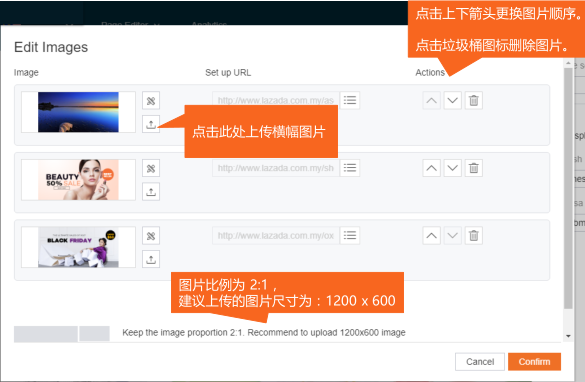Select the Black Friday thumbnail
Image resolution: width=585 pixels, height=382 pixels.
(x=78, y=247)
